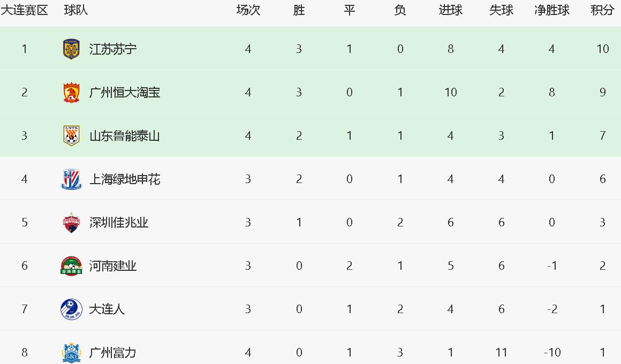Click the Shanghai Greenland Shenhua logo
Image resolution: width=621 pixels, height=364 pixels.
pyautogui.click(x=71, y=179)
